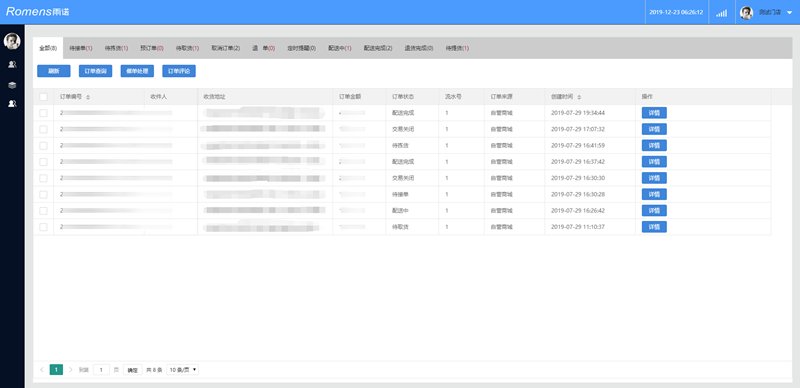The height and width of the screenshot is (388, 800).
Task: Open the layers stack icon in sidebar
Action: (x=12, y=85)
